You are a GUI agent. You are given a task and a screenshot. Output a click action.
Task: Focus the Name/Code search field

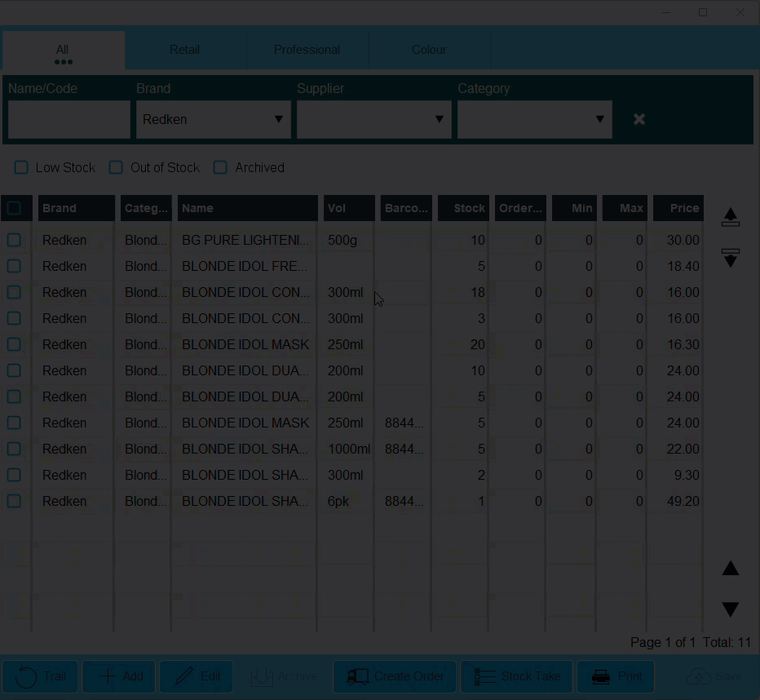pos(69,120)
